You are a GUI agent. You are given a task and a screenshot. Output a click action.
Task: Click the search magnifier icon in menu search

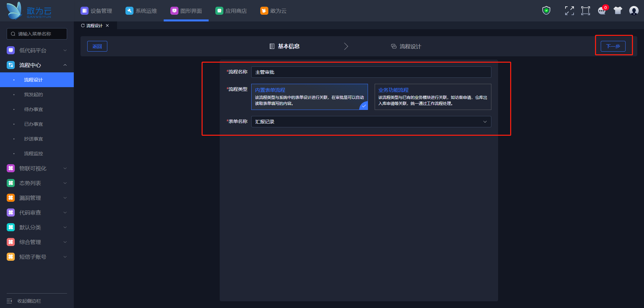click(x=13, y=34)
